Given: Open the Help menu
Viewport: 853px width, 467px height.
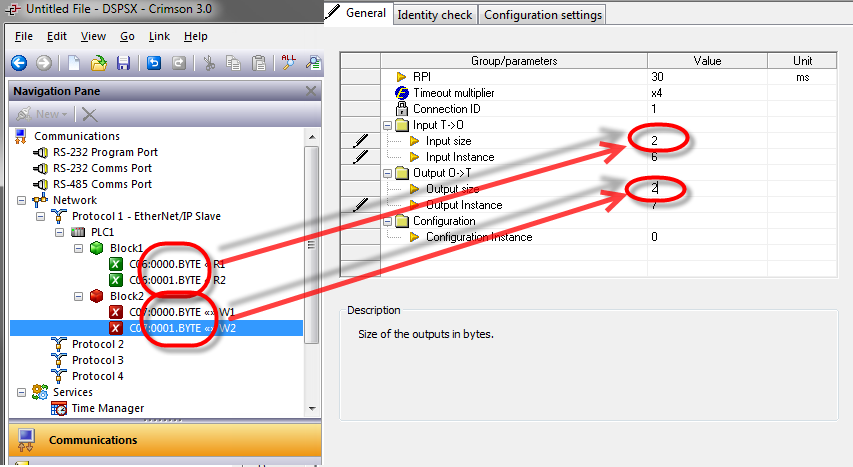Looking at the screenshot, I should (195, 36).
